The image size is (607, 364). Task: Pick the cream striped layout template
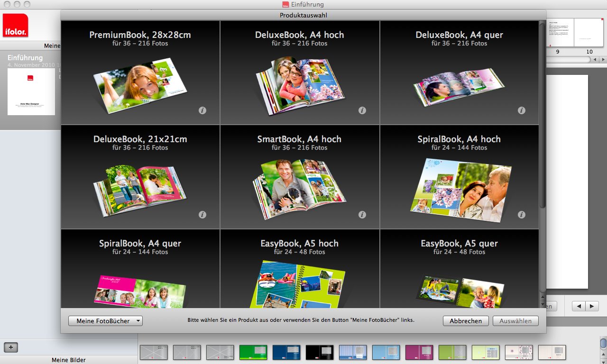552,352
